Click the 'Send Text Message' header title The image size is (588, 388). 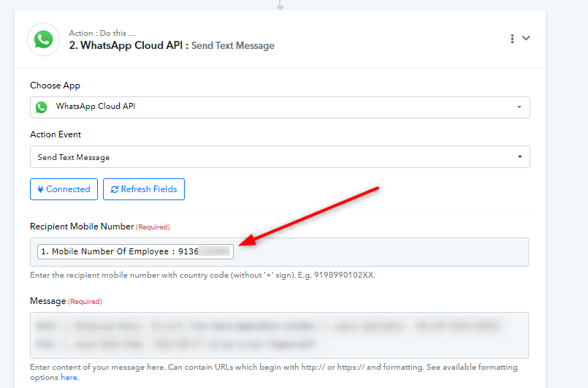click(x=233, y=46)
